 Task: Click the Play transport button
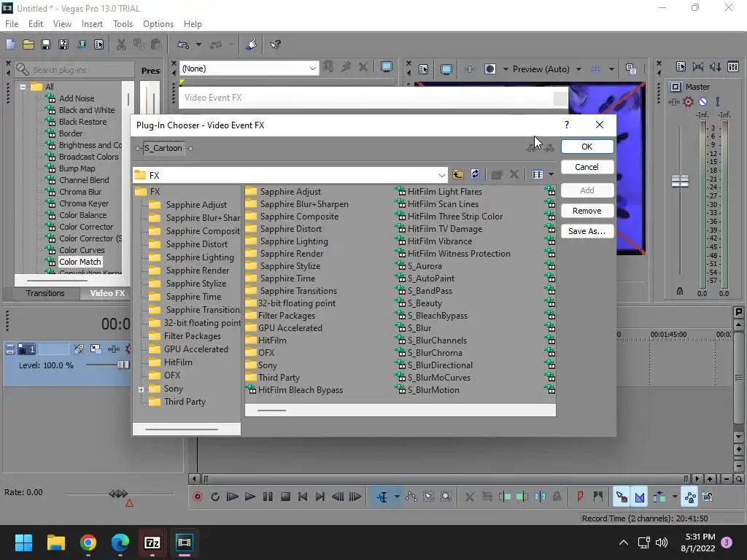coord(249,497)
